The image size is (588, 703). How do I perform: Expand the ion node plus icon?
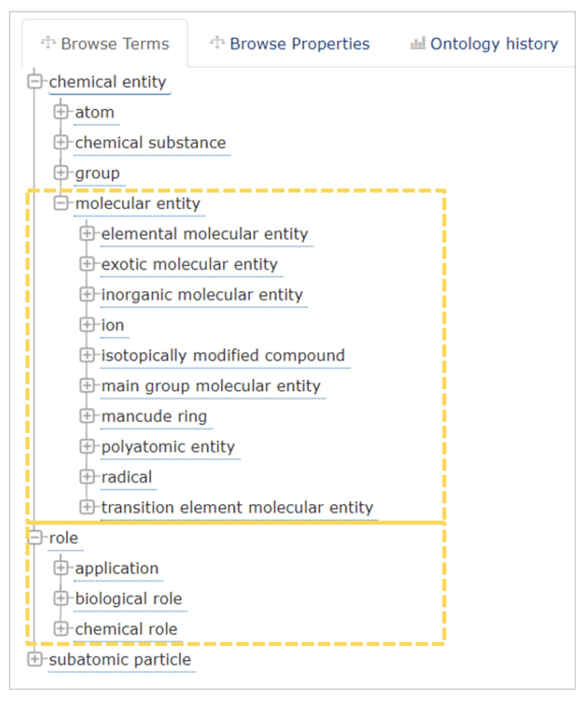[x=87, y=325]
